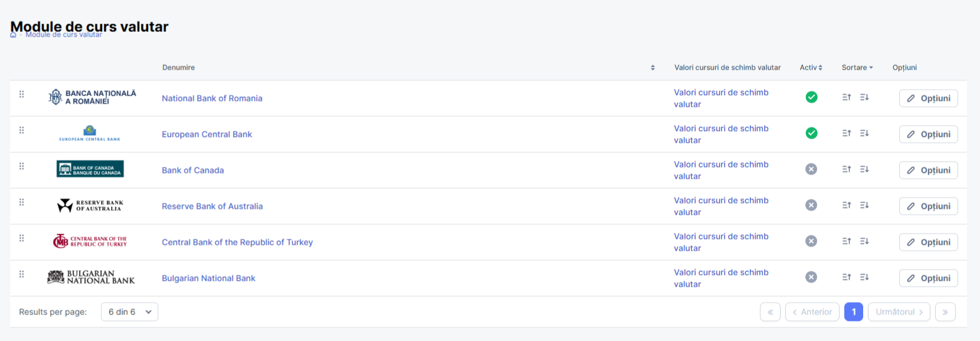Move Bulgarian National Bank up in order

847,277
